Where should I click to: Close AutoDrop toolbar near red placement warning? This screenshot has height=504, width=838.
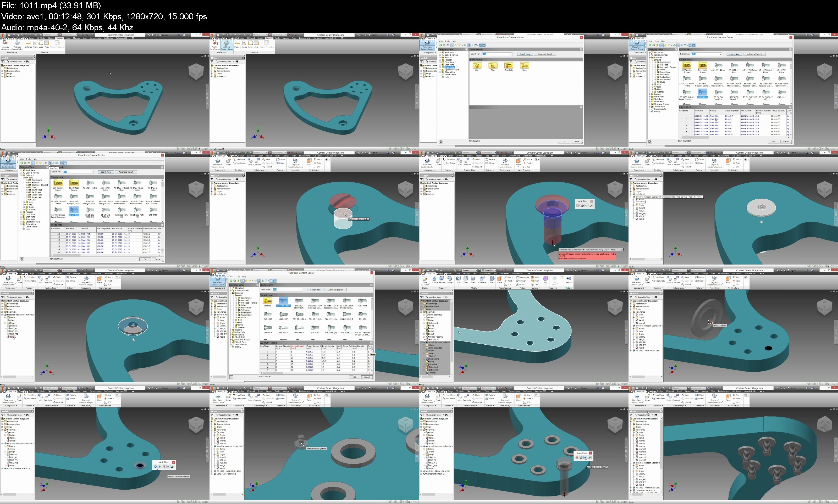click(x=592, y=201)
